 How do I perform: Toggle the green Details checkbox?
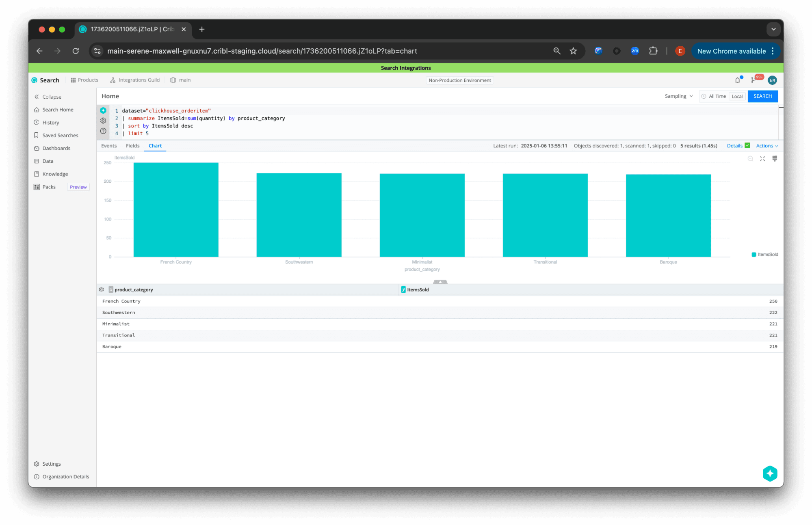point(747,145)
